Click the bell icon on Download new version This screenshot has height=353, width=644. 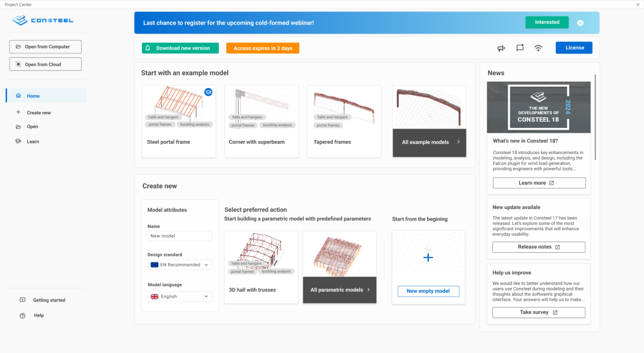point(148,48)
